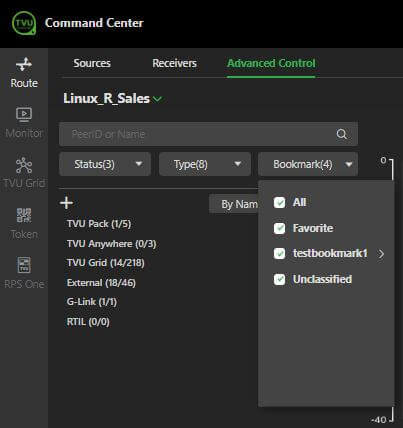The image size is (403, 428).
Task: Open the Monitor sidebar icon
Action: 24,114
